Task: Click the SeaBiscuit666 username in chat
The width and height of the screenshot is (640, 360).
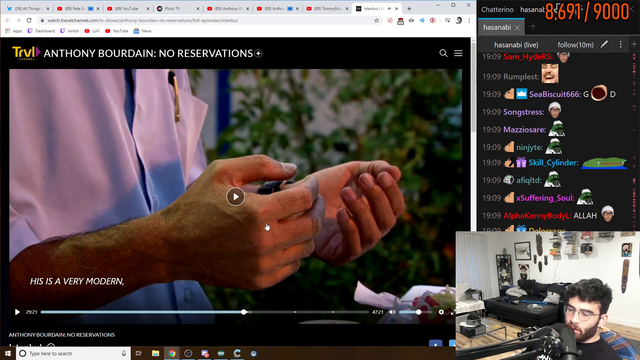Action: 555,94
